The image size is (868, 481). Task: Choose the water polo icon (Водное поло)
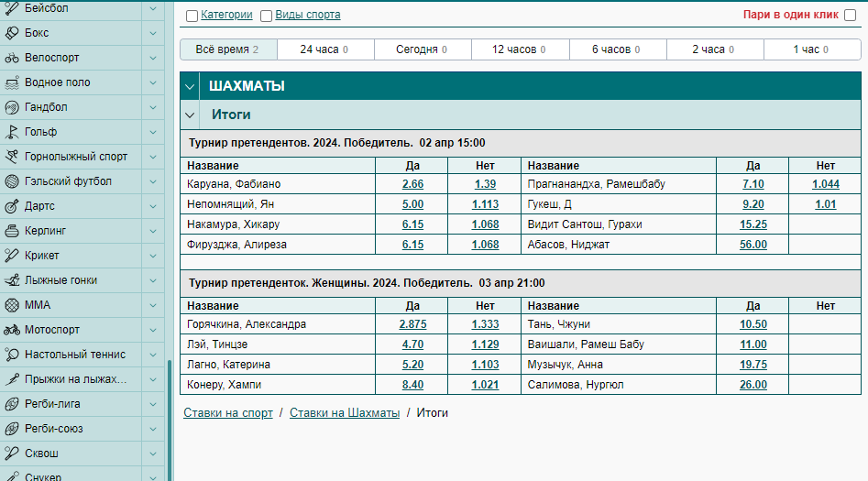coord(12,82)
